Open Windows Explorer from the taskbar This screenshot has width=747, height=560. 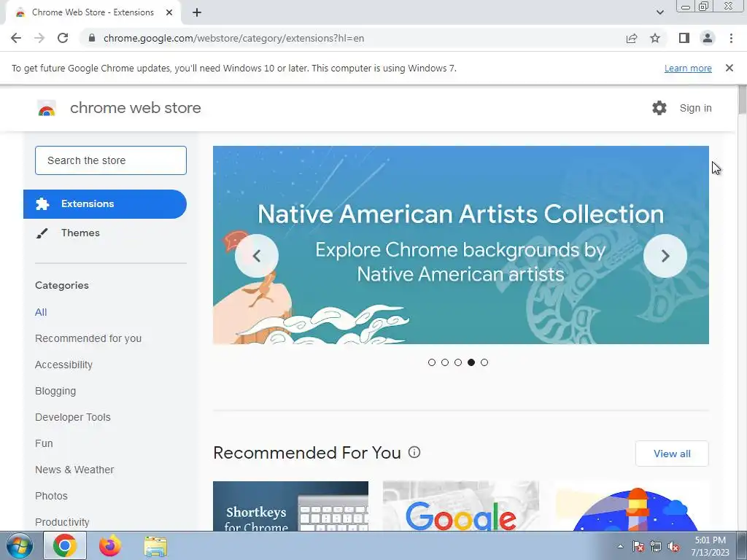[155, 546]
